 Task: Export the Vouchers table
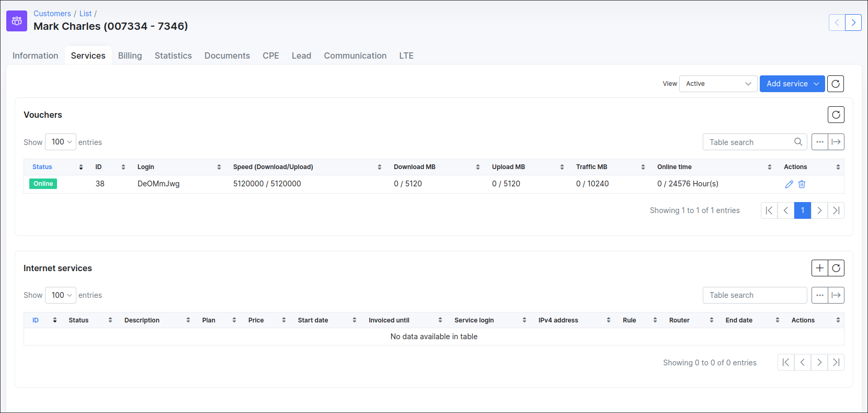tap(836, 142)
